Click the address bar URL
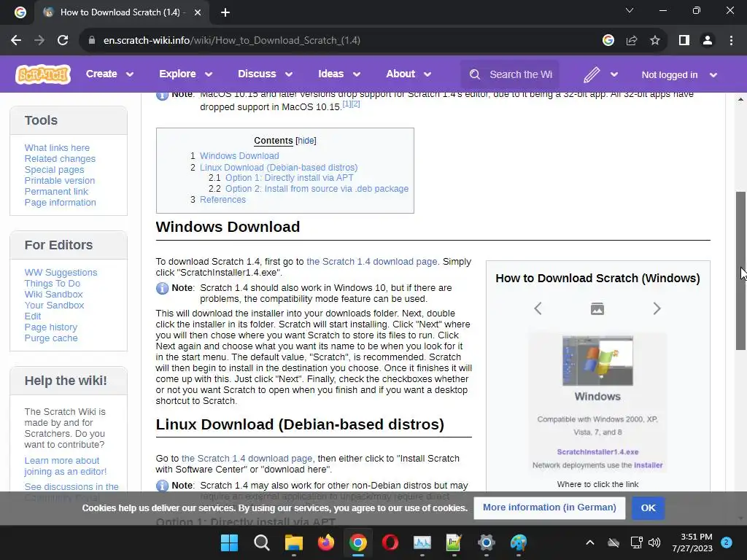The height and width of the screenshot is (560, 747). (x=231, y=41)
